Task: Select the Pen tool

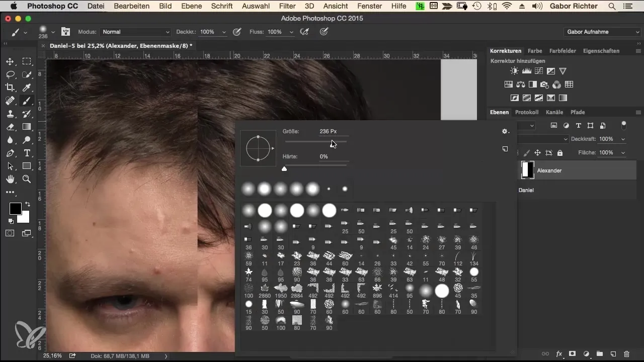Action: (10, 153)
